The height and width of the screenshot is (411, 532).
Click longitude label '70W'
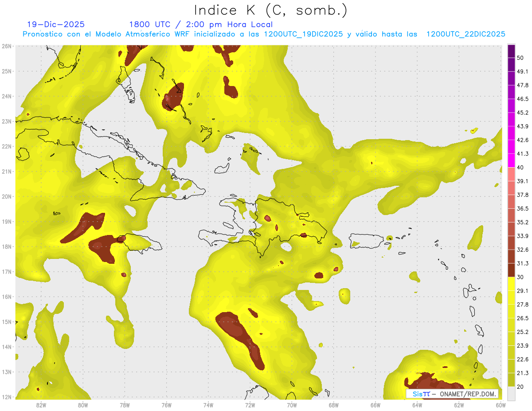tap(292, 405)
